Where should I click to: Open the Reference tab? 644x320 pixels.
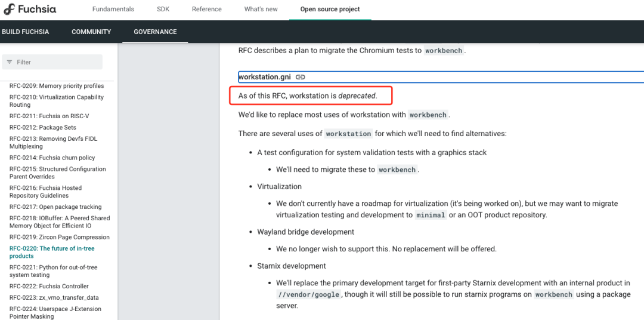[206, 9]
